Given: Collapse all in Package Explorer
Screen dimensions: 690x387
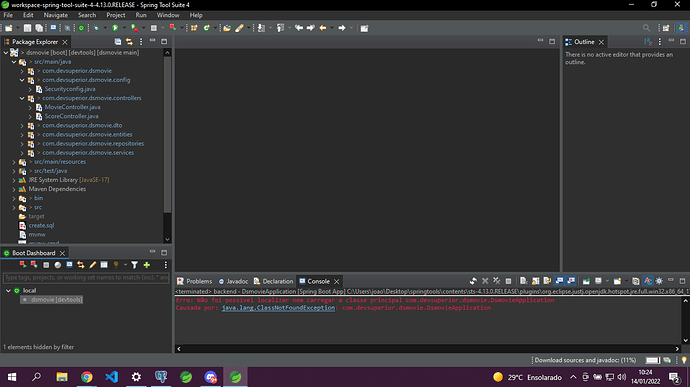Looking at the screenshot, I should coord(118,42).
